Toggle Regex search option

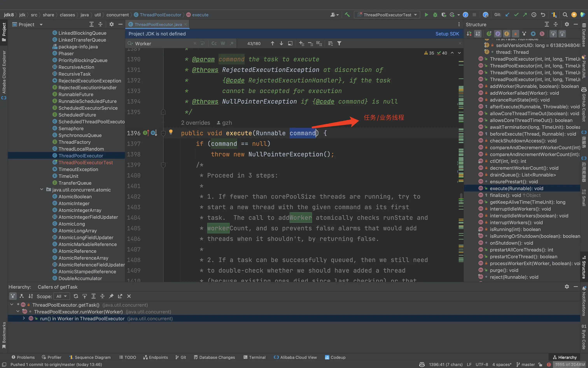pyautogui.click(x=232, y=43)
